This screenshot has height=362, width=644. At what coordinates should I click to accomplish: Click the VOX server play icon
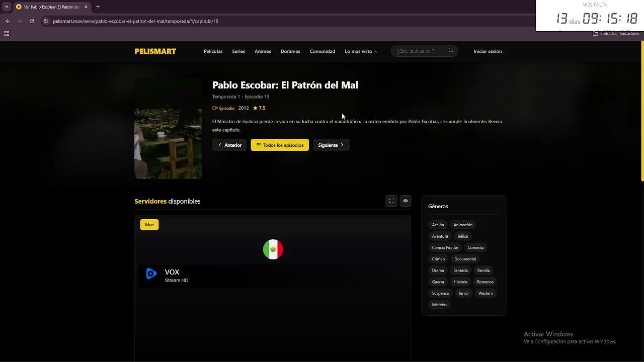pos(151,274)
